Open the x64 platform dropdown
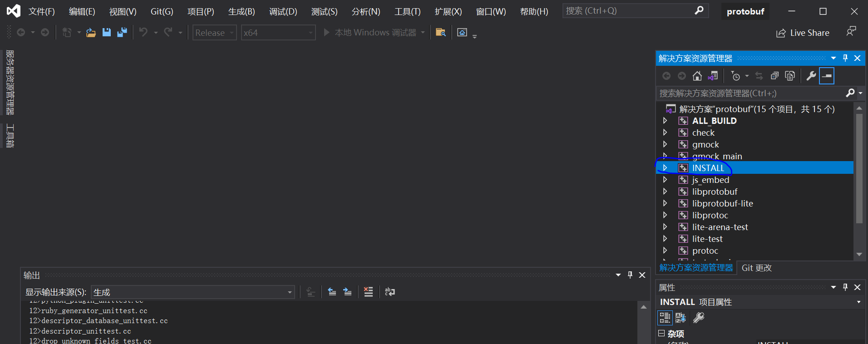 coord(278,33)
